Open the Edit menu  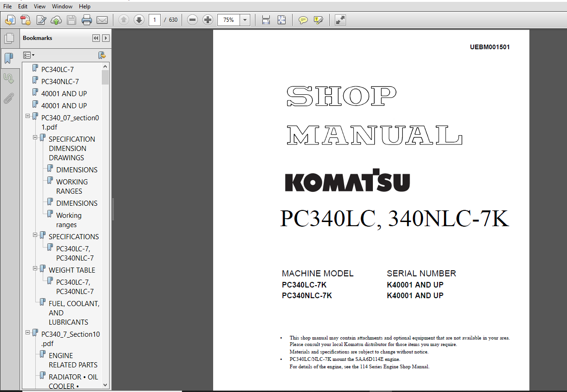23,7
